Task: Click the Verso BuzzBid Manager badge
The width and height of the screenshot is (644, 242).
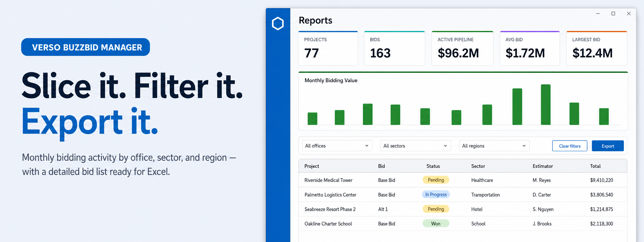Action: pyautogui.click(x=86, y=47)
